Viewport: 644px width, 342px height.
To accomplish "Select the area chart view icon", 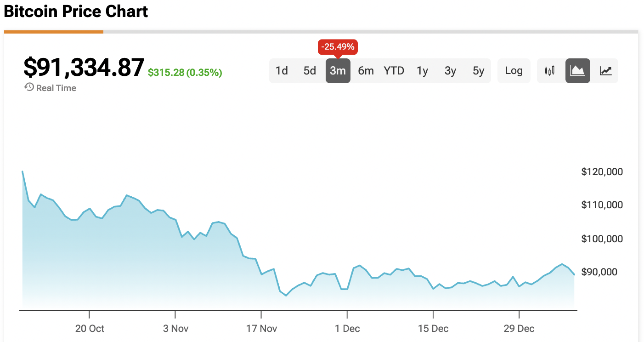I will click(x=577, y=71).
